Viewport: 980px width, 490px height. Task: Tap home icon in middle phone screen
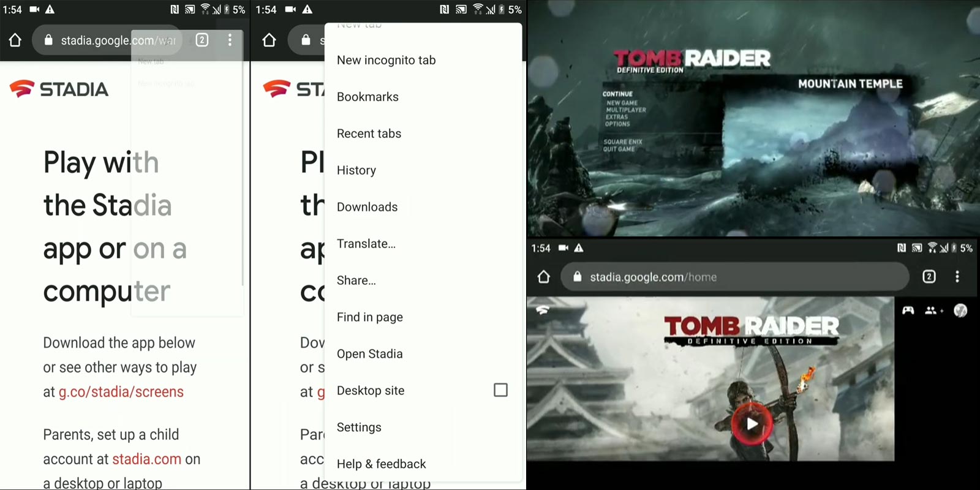click(x=269, y=40)
